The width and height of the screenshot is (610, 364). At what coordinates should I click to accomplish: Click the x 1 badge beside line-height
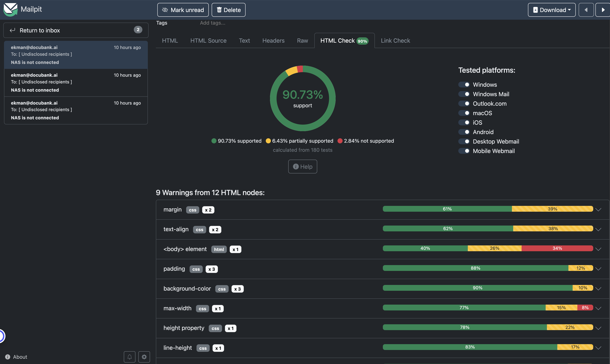pos(218,348)
